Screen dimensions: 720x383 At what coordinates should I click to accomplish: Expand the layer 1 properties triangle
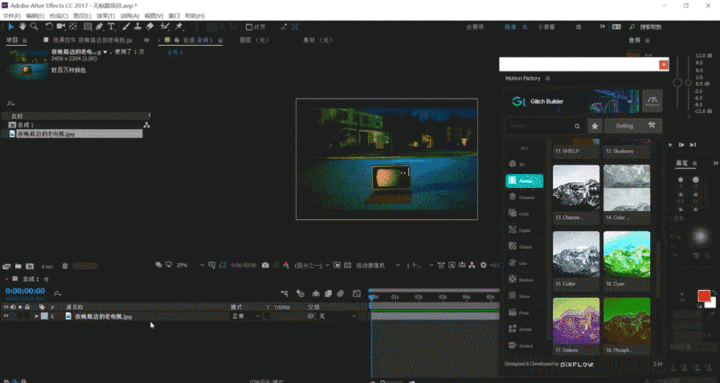pos(36,316)
